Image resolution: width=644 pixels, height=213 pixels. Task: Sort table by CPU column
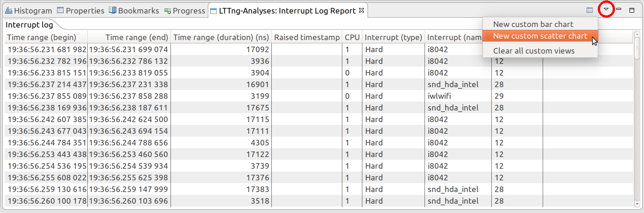(x=352, y=37)
